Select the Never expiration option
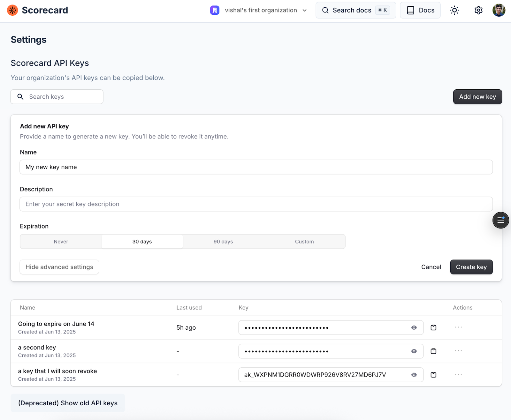Image resolution: width=511 pixels, height=420 pixels. (x=60, y=242)
